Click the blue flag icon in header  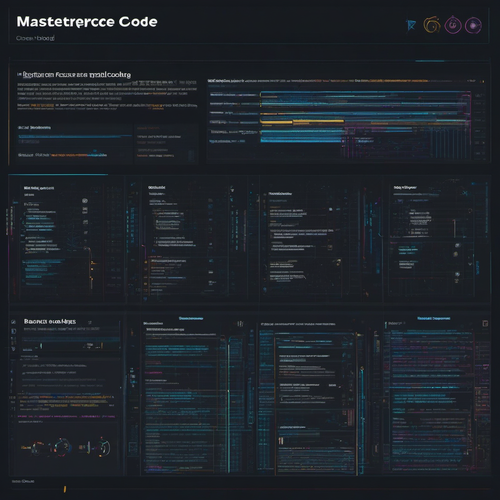[411, 25]
